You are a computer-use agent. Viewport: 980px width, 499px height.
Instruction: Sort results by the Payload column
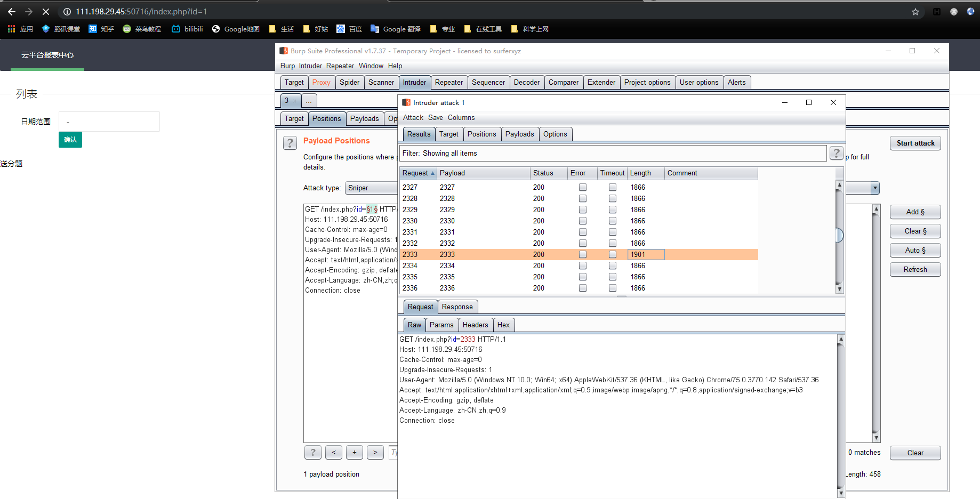[x=483, y=173]
